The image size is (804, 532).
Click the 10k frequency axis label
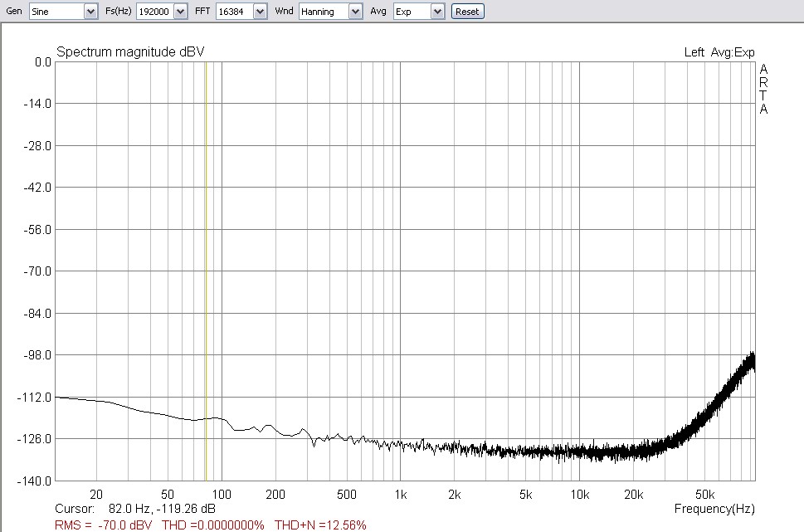point(580,495)
